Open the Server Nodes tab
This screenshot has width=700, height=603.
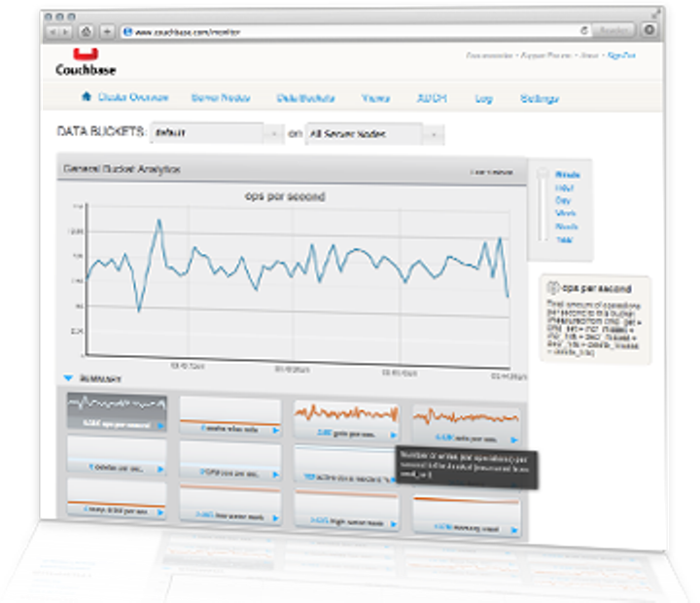(222, 98)
